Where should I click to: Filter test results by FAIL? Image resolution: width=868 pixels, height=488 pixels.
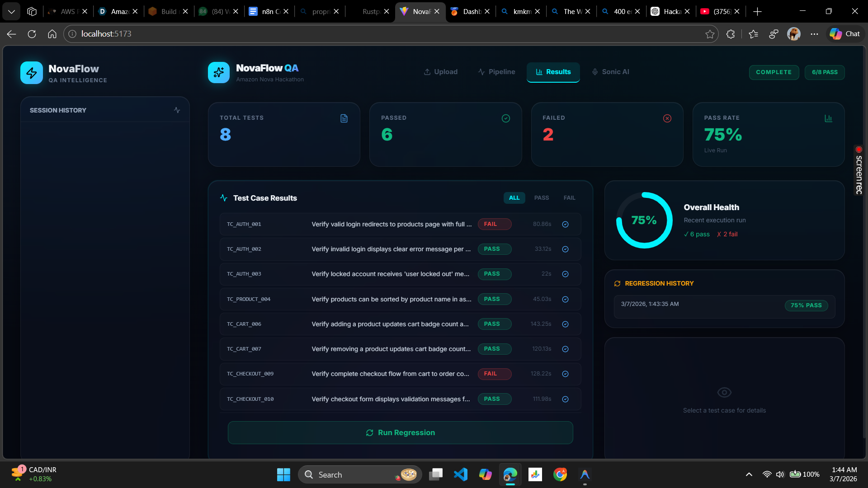point(569,198)
